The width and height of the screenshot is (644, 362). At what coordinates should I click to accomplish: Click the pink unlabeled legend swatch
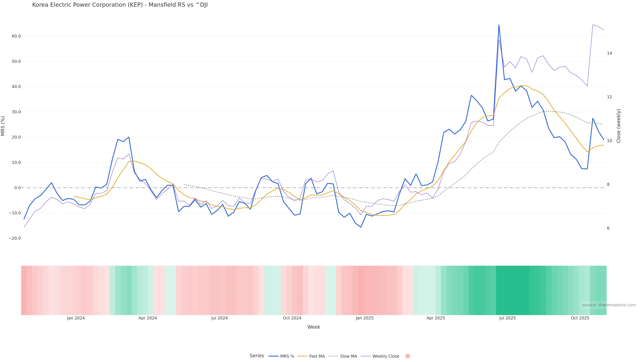408,356
